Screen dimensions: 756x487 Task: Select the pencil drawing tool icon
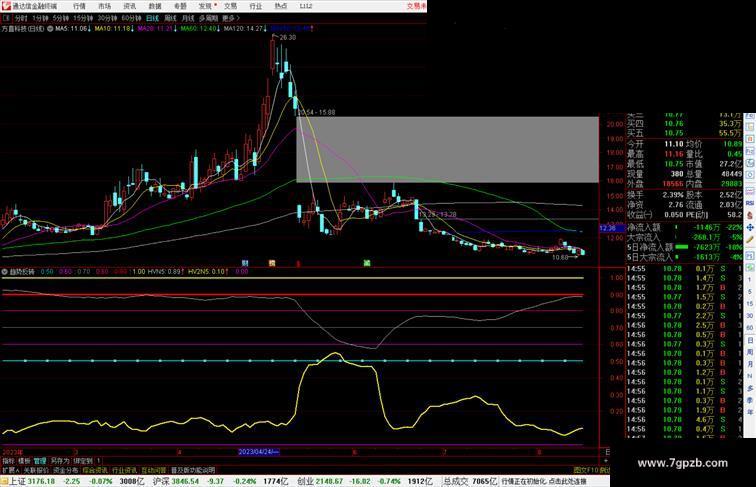750,239
